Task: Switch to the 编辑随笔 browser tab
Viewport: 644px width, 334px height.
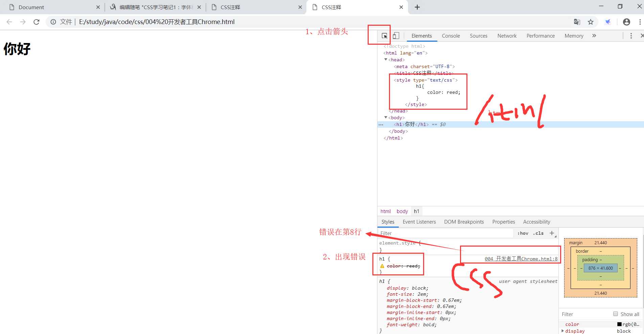Action: tap(156, 7)
